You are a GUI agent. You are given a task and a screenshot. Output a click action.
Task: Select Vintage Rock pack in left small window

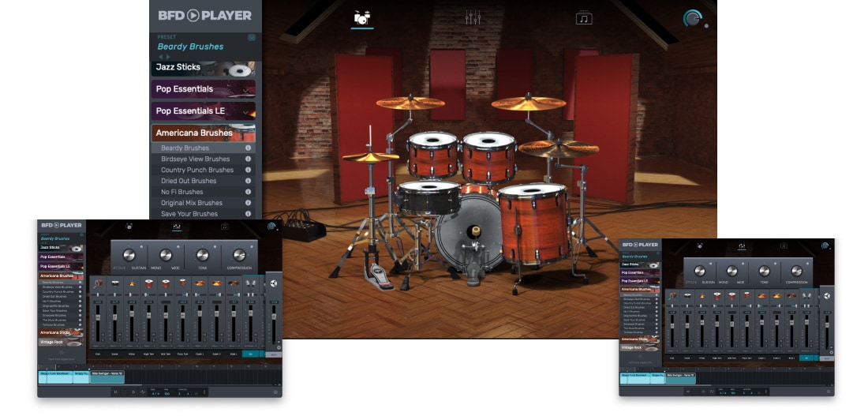point(61,343)
